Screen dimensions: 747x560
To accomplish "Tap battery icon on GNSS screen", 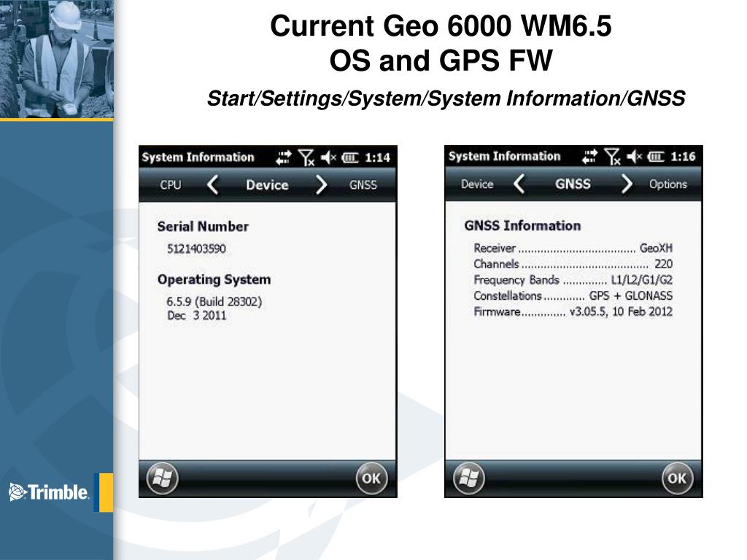I will pos(656,156).
